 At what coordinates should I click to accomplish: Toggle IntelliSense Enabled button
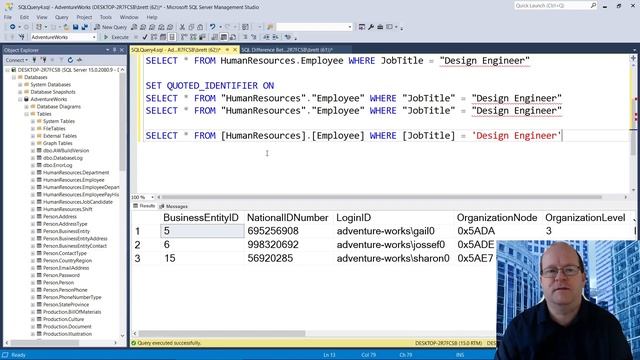tap(172, 37)
